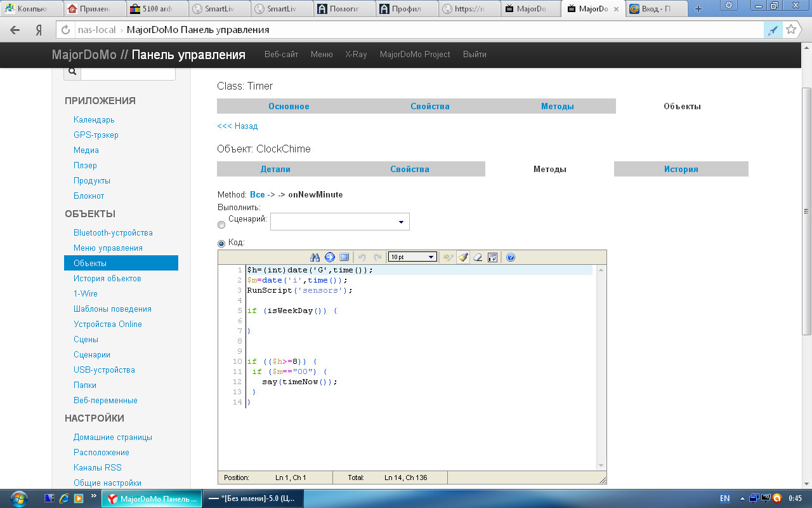The image size is (812, 508).
Task: Click the word wrap icon in editor toolbar
Action: (492, 257)
